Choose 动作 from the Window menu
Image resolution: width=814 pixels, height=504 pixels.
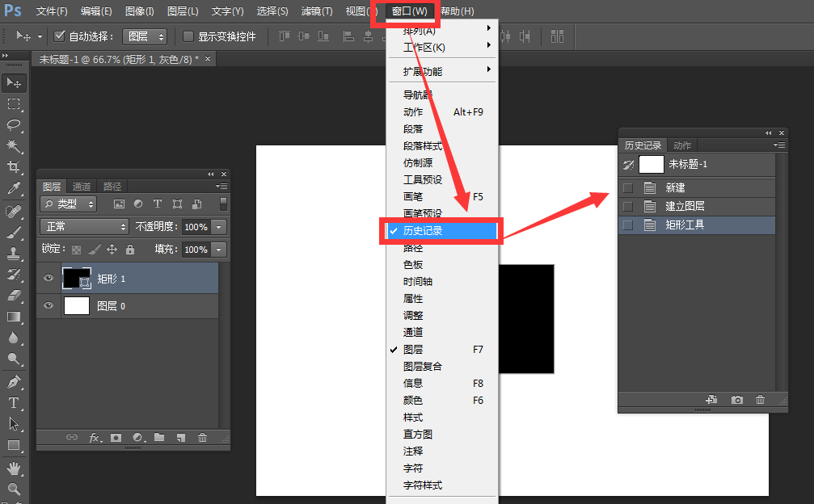click(442, 112)
